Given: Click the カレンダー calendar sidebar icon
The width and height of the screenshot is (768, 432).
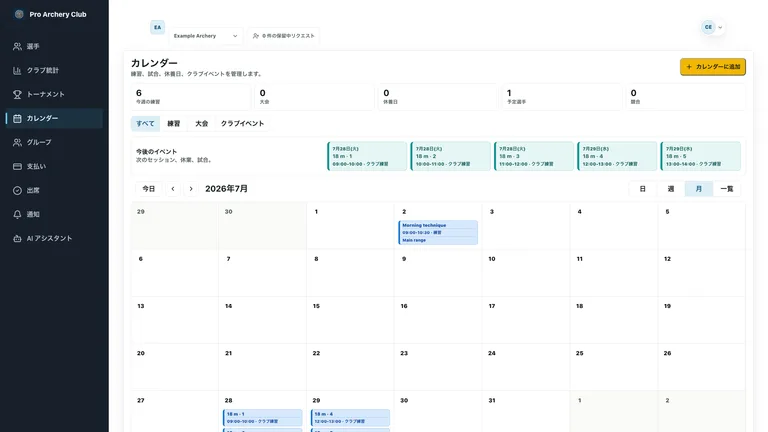Looking at the screenshot, I should [17, 119].
